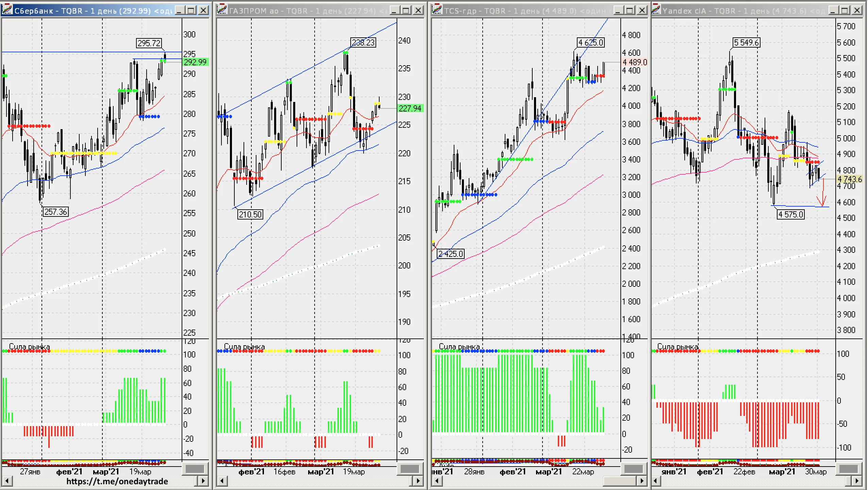Maximize the ГАЗПРОМ ао chart window
The width and height of the screenshot is (868, 490).
[x=406, y=10]
